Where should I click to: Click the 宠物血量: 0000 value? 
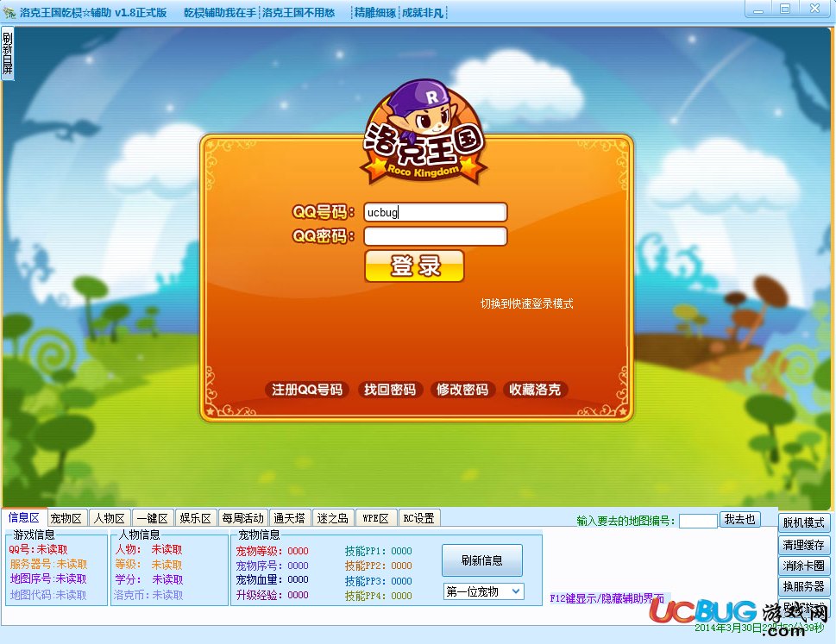pyautogui.click(x=272, y=579)
